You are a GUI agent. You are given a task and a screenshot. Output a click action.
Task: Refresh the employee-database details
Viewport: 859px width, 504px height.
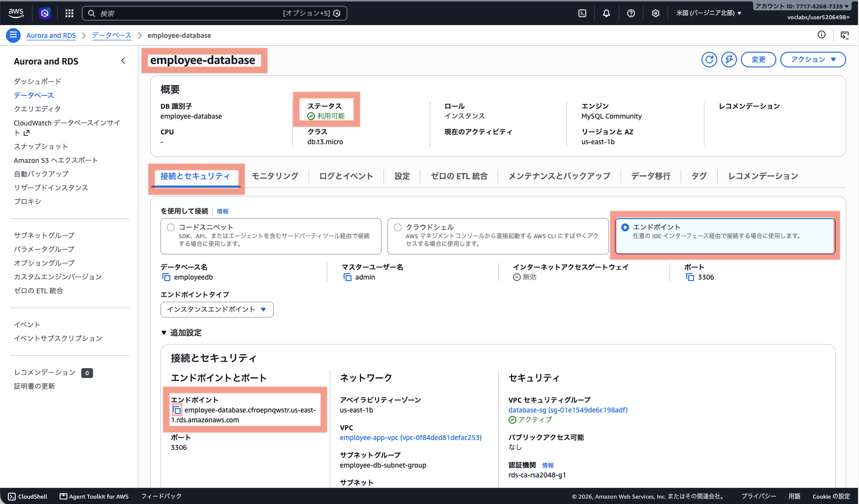(x=709, y=60)
